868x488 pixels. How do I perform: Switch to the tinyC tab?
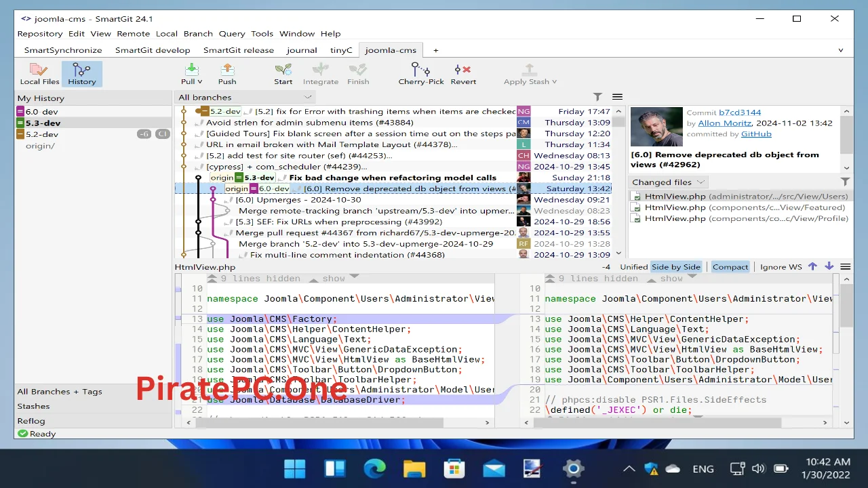[341, 50]
